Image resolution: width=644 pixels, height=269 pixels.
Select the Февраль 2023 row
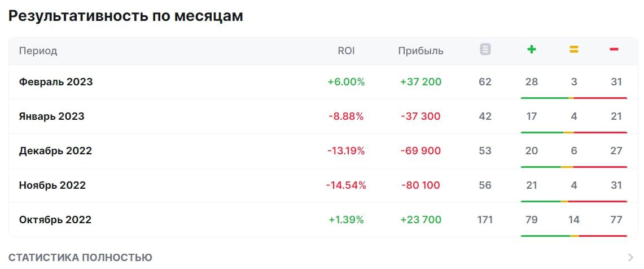click(323, 82)
